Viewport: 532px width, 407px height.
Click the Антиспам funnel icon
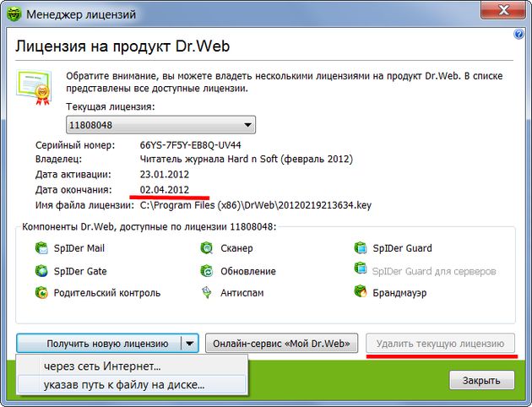[x=207, y=293]
